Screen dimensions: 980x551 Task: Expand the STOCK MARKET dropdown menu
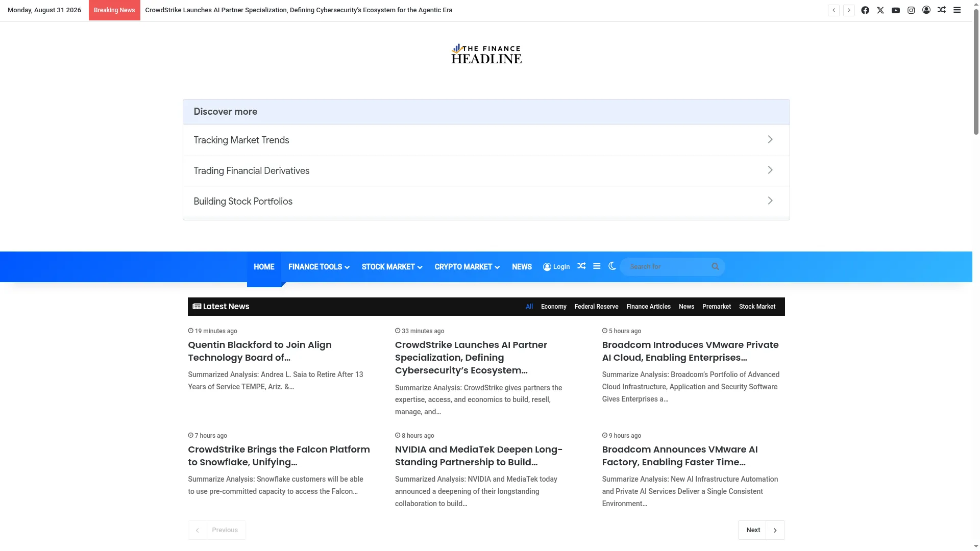pos(392,267)
